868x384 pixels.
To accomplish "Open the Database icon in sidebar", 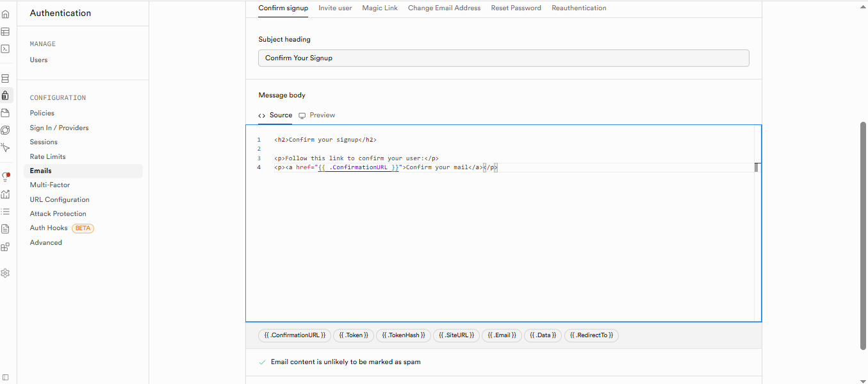I will tap(5, 78).
